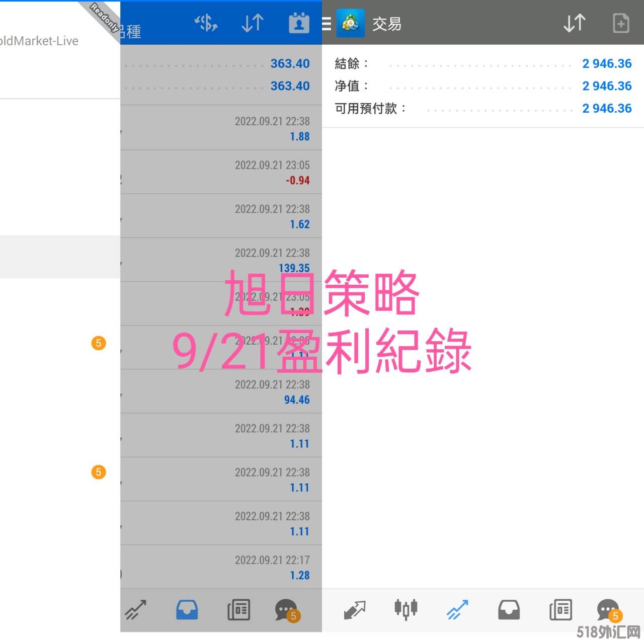
Task: Select history entry with profit 139.35
Action: pyautogui.click(x=221, y=260)
